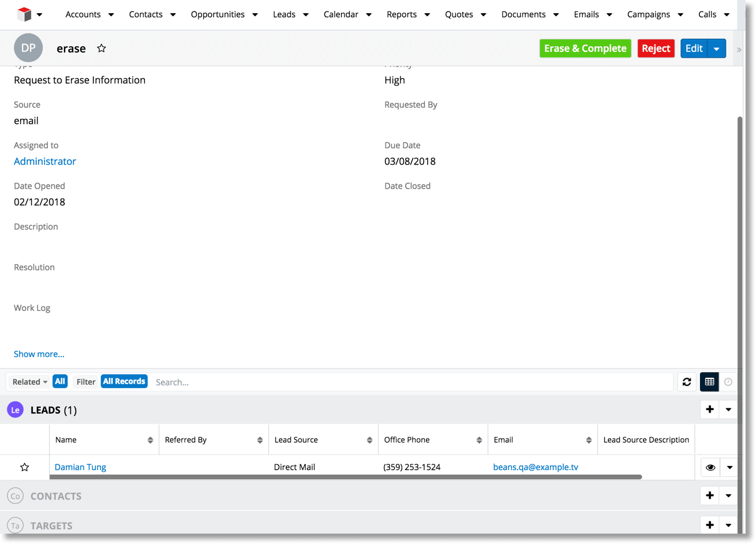Mark Damian Tung row as favorite
The height and width of the screenshot is (544, 756).
click(x=24, y=467)
